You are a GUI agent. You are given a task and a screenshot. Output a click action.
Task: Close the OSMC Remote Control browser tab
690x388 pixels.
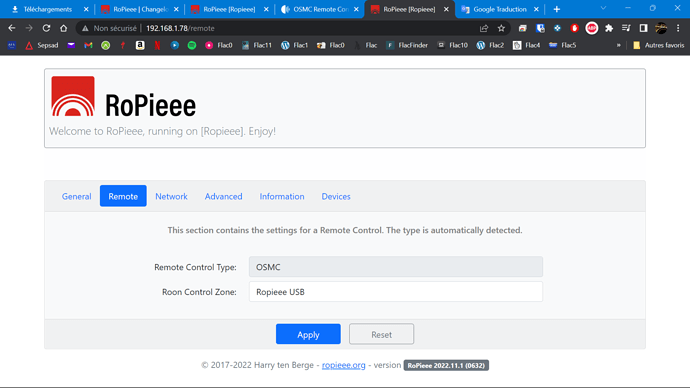tap(356, 9)
